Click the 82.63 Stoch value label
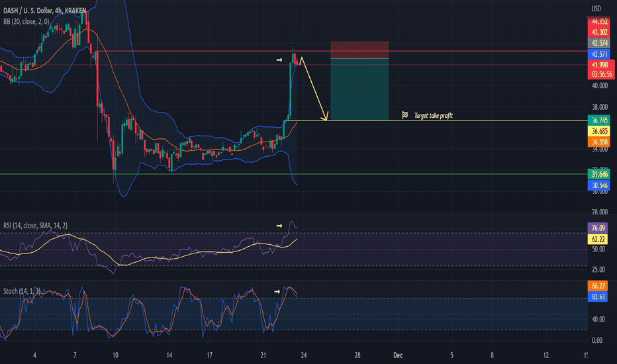This screenshot has width=617, height=364. pyautogui.click(x=598, y=296)
